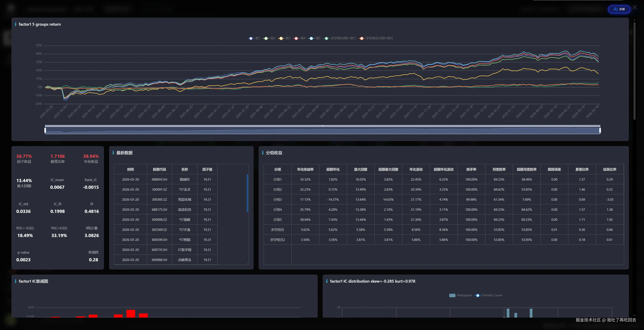644x330 pixels.
Task: Toggle 组4 series legend marker
Action: click(x=296, y=38)
